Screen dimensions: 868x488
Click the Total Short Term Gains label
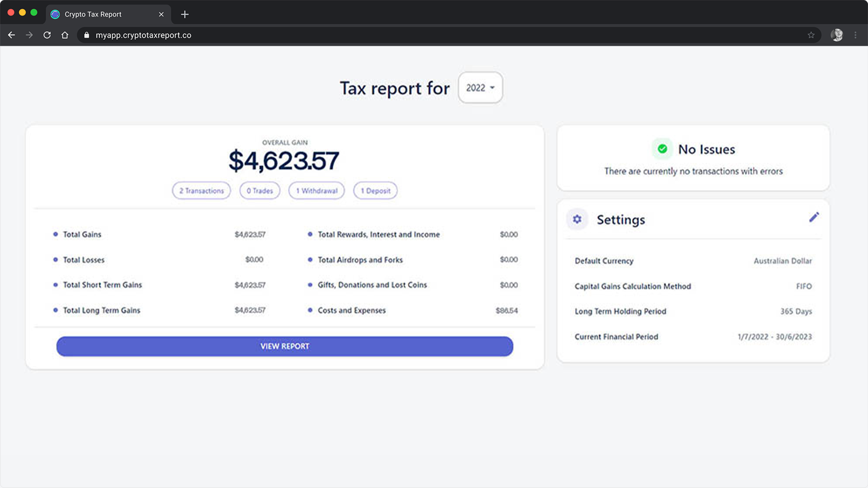point(102,285)
